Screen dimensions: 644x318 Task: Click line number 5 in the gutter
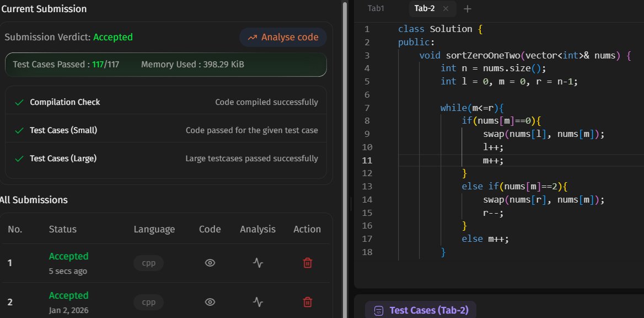point(367,82)
